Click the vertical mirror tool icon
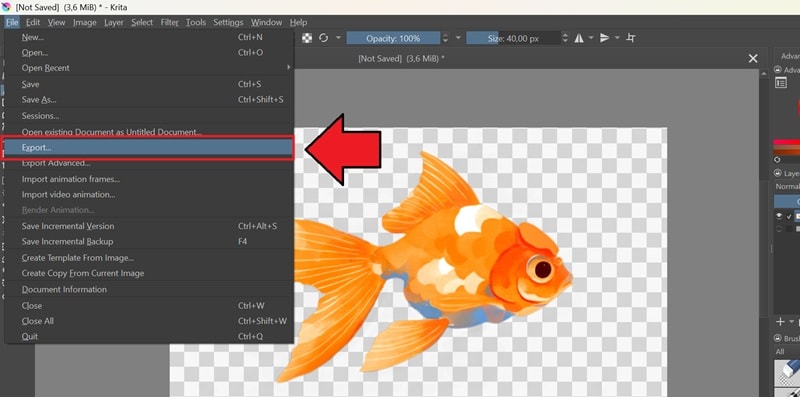 (x=605, y=38)
